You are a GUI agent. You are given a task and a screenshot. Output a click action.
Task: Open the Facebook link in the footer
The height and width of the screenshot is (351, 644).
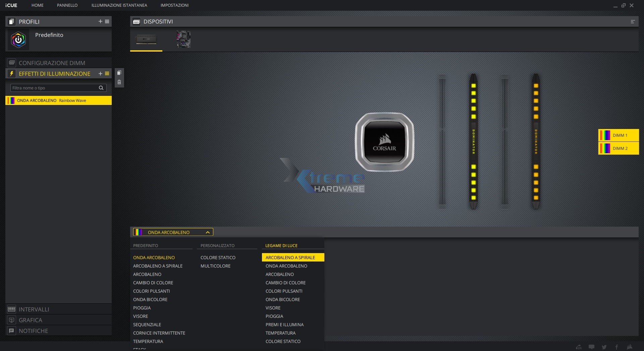pyautogui.click(x=616, y=347)
